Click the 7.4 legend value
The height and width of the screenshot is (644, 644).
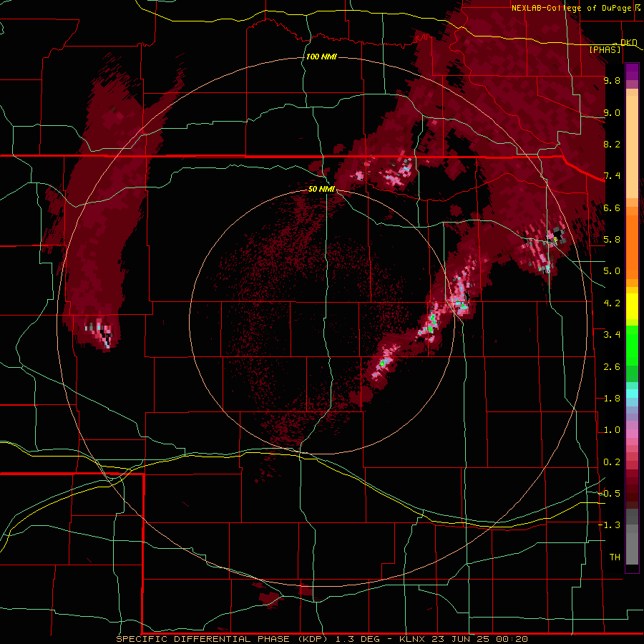[612, 176]
